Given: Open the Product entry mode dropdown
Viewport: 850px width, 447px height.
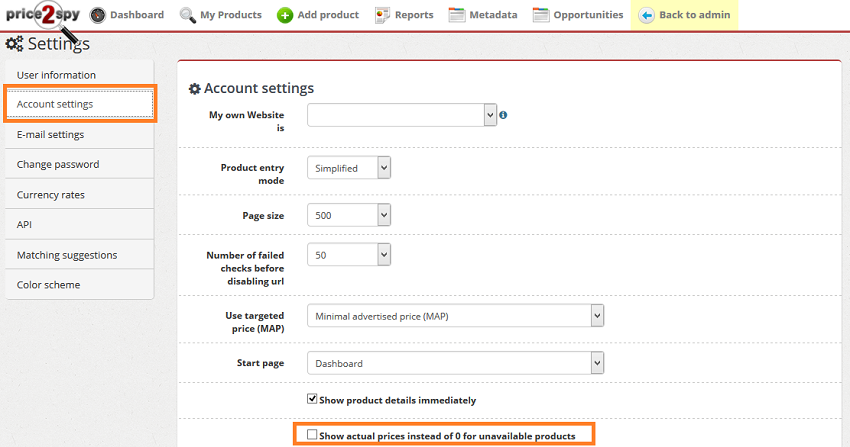Looking at the screenshot, I should click(x=349, y=168).
